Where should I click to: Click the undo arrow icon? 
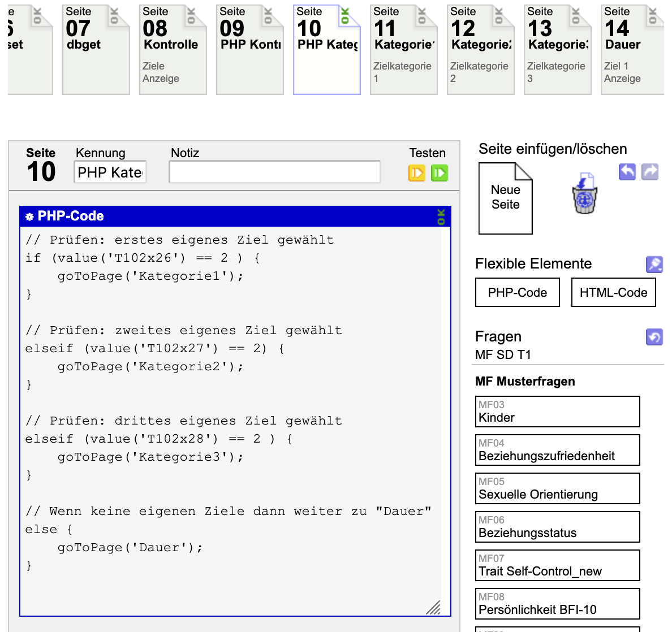(x=627, y=171)
